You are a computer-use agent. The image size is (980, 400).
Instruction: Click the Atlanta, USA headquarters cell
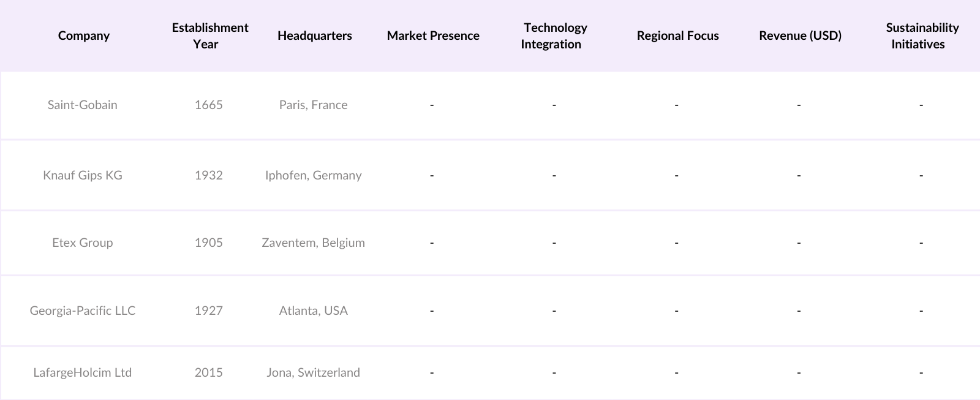tap(313, 311)
